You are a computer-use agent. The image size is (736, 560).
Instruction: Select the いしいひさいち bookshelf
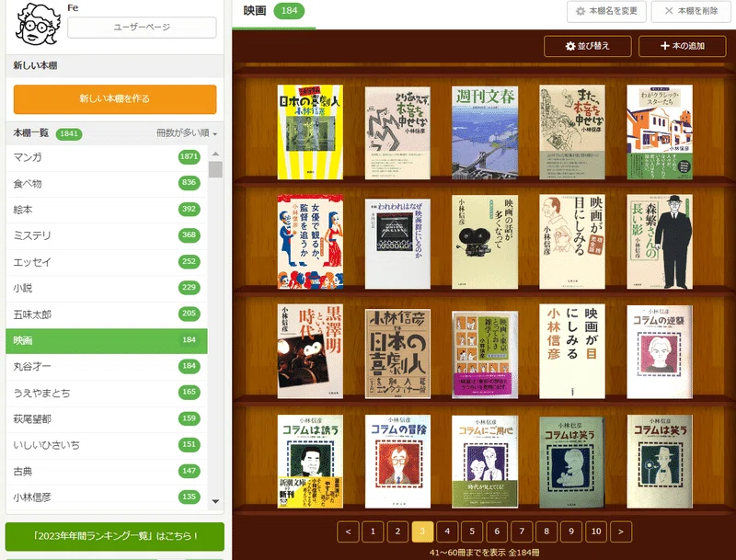coord(107,445)
